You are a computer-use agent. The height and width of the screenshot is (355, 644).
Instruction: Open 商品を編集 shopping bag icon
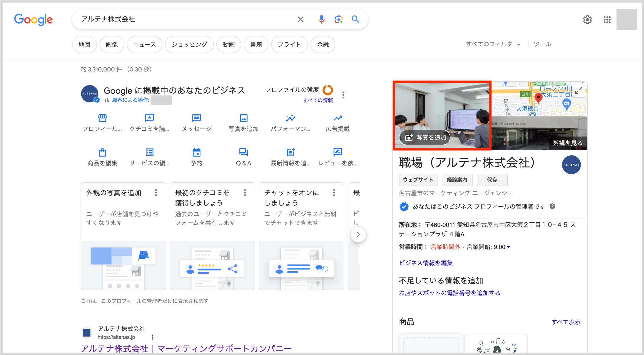(x=102, y=152)
